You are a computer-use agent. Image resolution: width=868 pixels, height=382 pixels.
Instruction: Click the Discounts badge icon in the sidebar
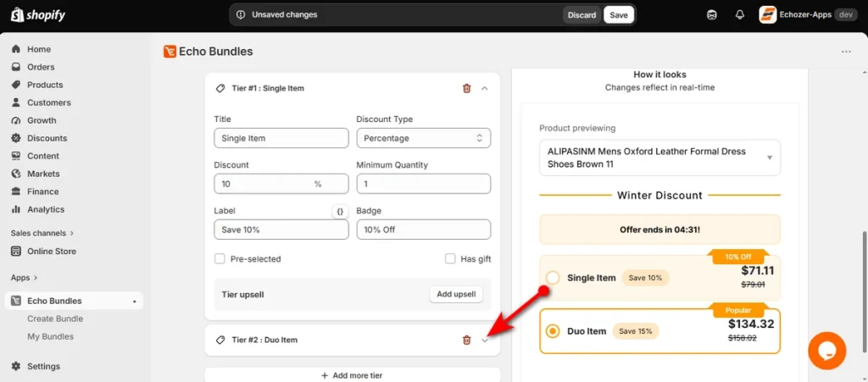click(16, 138)
